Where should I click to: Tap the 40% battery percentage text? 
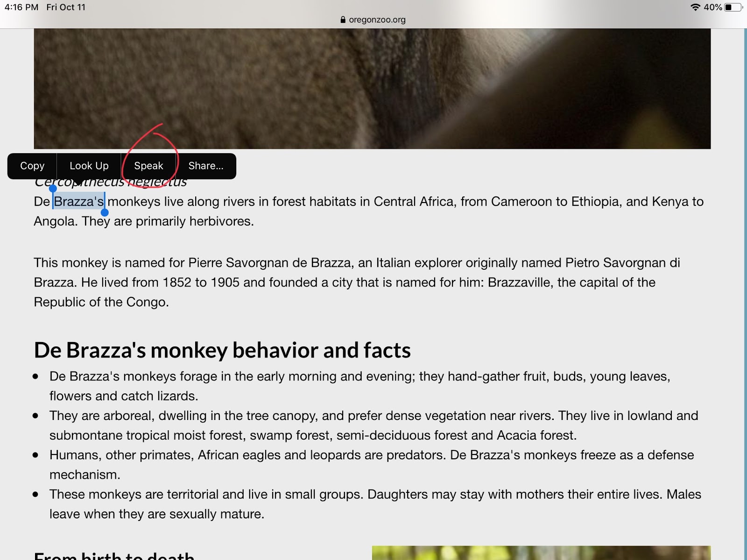[x=713, y=7]
